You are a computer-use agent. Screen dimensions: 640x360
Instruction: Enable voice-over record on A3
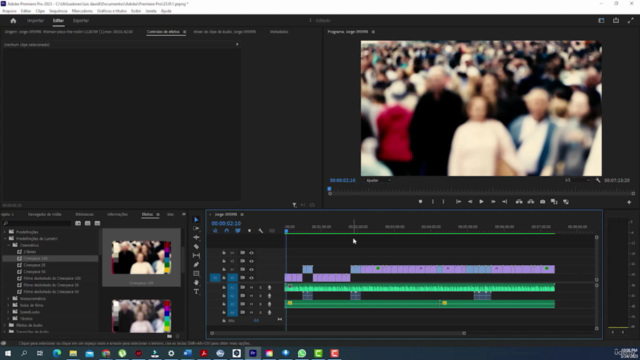point(269,304)
